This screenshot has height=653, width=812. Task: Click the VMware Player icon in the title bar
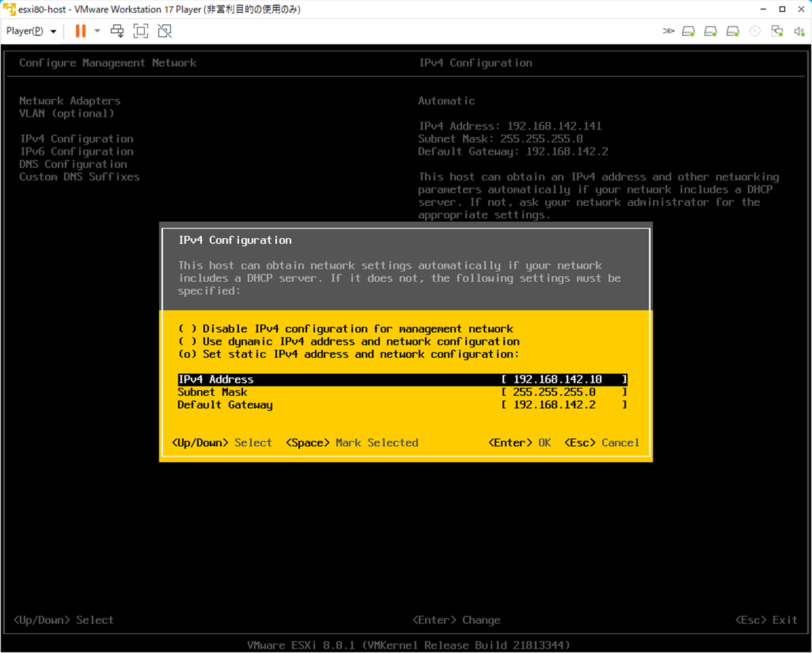tap(9, 9)
